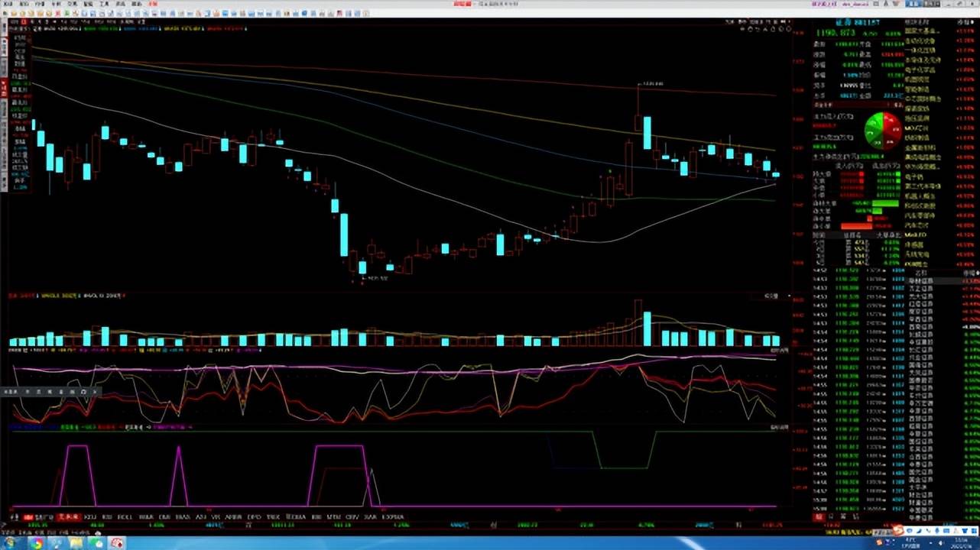Launch the colorful browser icon in taskbar
Screen dimensions: 980x550
[x=37, y=543]
